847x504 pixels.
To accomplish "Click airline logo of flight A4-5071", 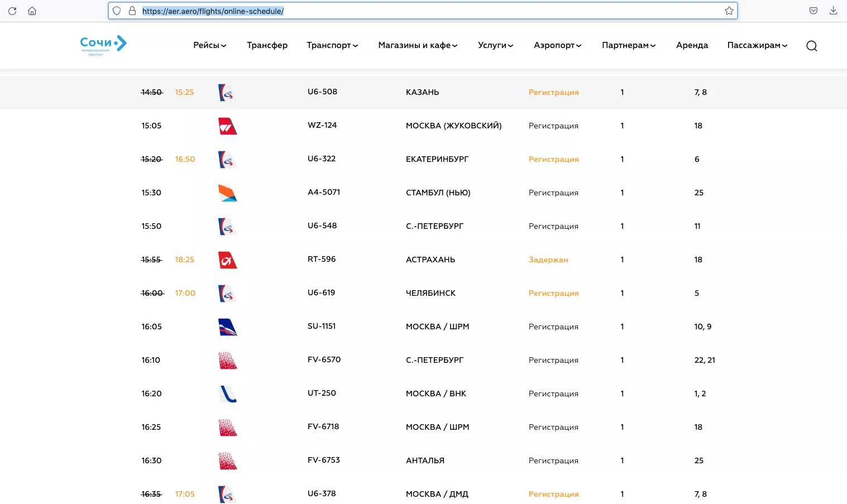I will 227,193.
